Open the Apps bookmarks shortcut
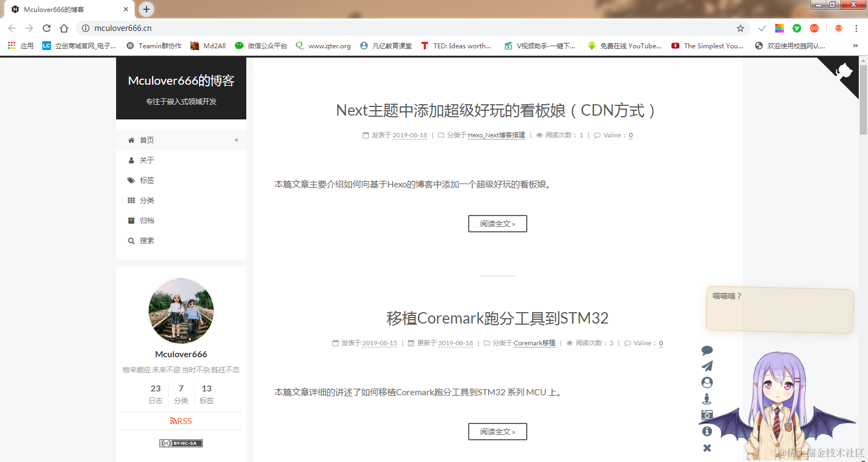The width and height of the screenshot is (868, 462). (x=21, y=46)
